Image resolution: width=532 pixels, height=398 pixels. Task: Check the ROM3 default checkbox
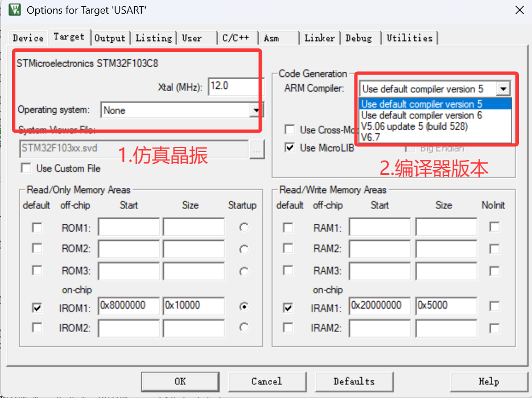[37, 270]
